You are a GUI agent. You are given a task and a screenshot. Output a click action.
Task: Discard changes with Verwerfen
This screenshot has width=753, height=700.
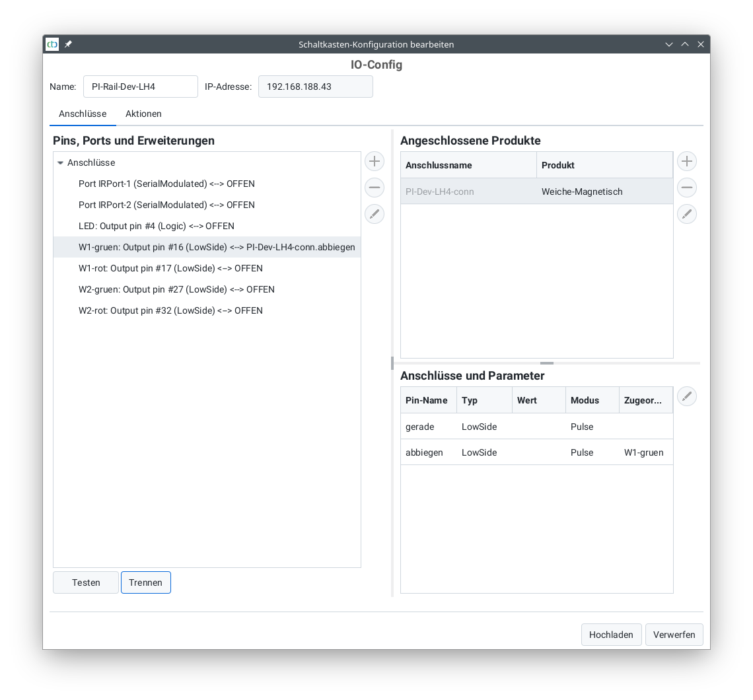pos(674,635)
